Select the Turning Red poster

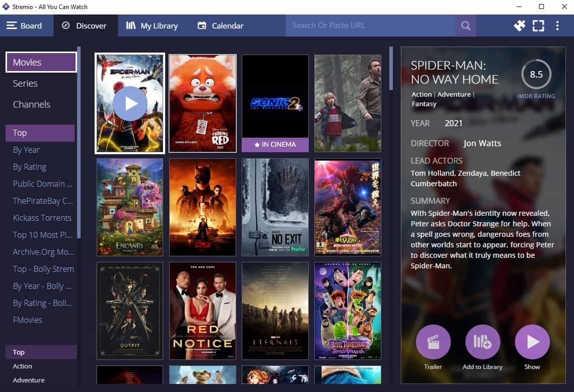tap(203, 103)
